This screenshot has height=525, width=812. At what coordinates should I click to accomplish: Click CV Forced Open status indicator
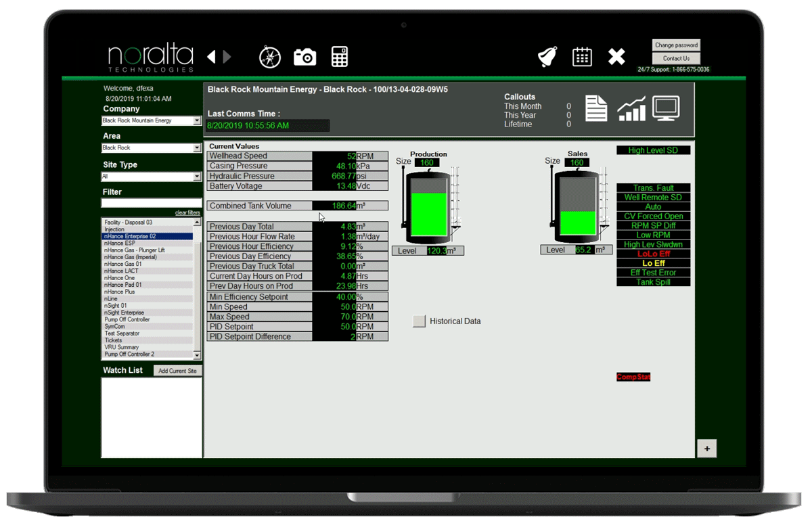click(x=653, y=216)
